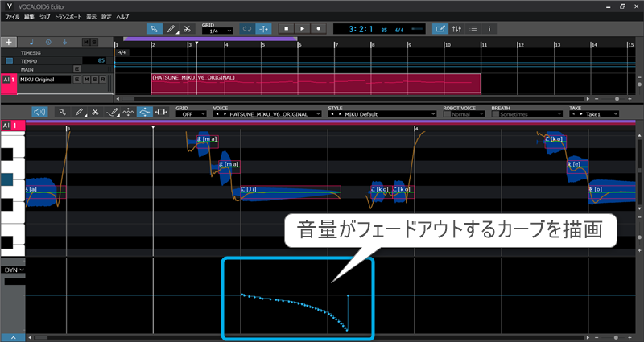This screenshot has width=644, height=342.
Task: Toggle the speaker audition icon in editor
Action: coord(39,112)
